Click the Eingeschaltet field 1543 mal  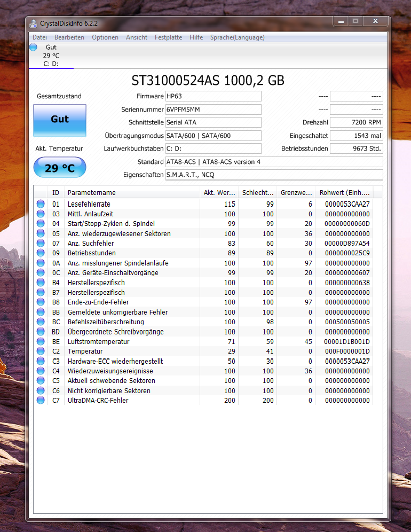click(x=357, y=135)
